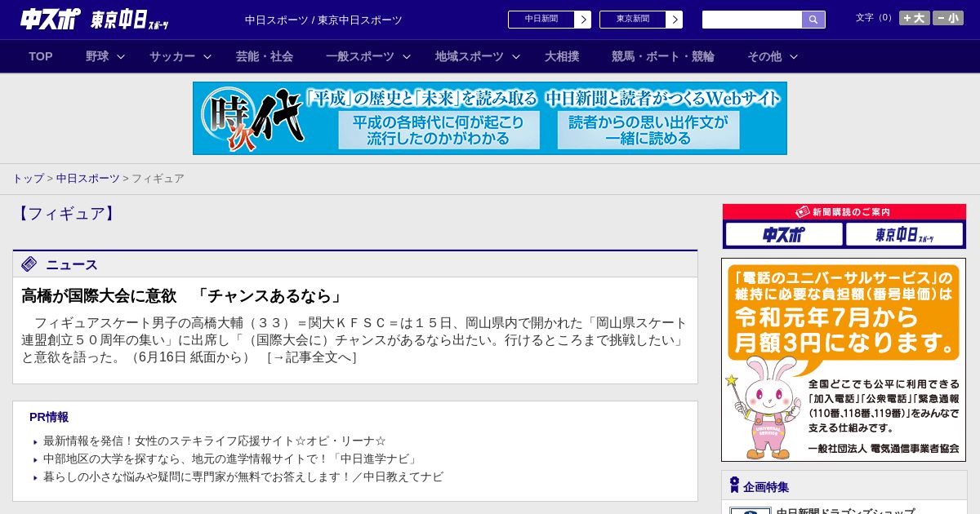The height and width of the screenshot is (514, 980).
Task: Click the 【フィギュア】 page heading
Action: click(66, 214)
